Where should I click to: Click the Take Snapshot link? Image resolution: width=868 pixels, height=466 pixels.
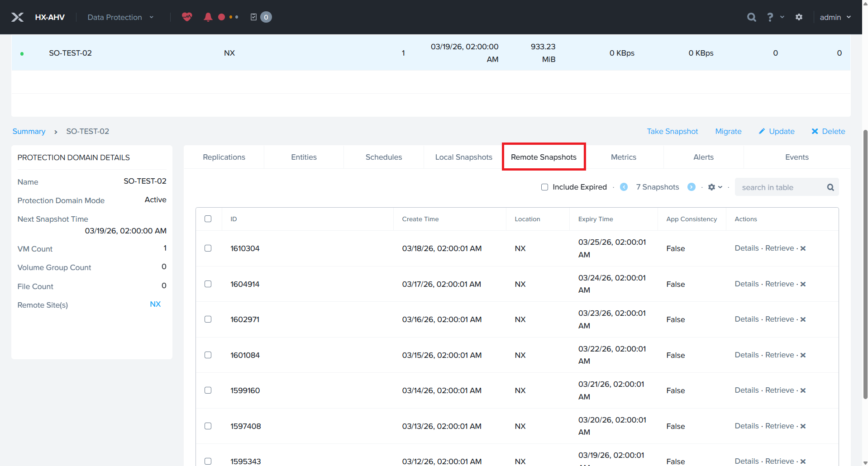(x=672, y=131)
